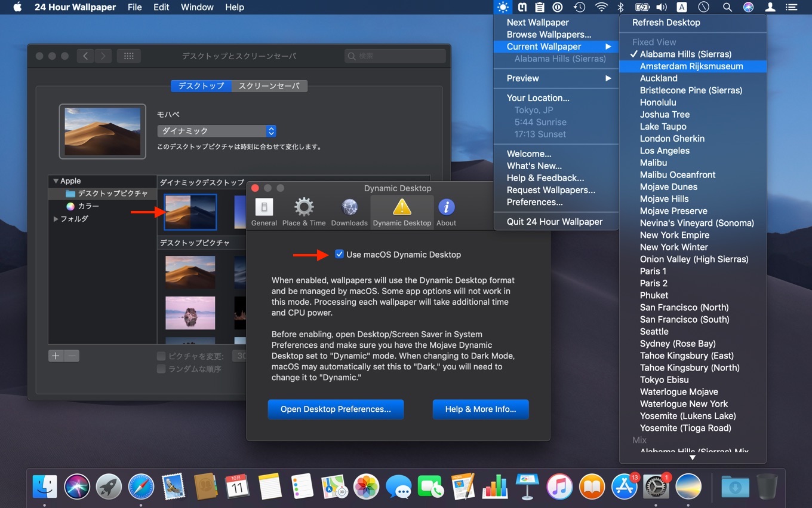The width and height of the screenshot is (812, 508).
Task: Click the Bluetooth menu bar icon
Action: 620,7
